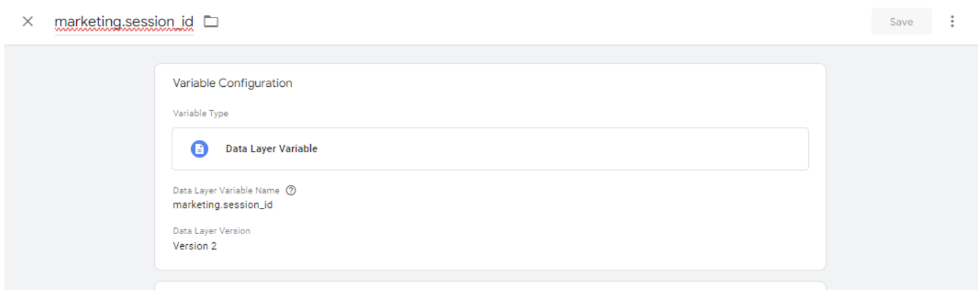
Task: Click blank space right of "Version 2"
Action: point(499,246)
